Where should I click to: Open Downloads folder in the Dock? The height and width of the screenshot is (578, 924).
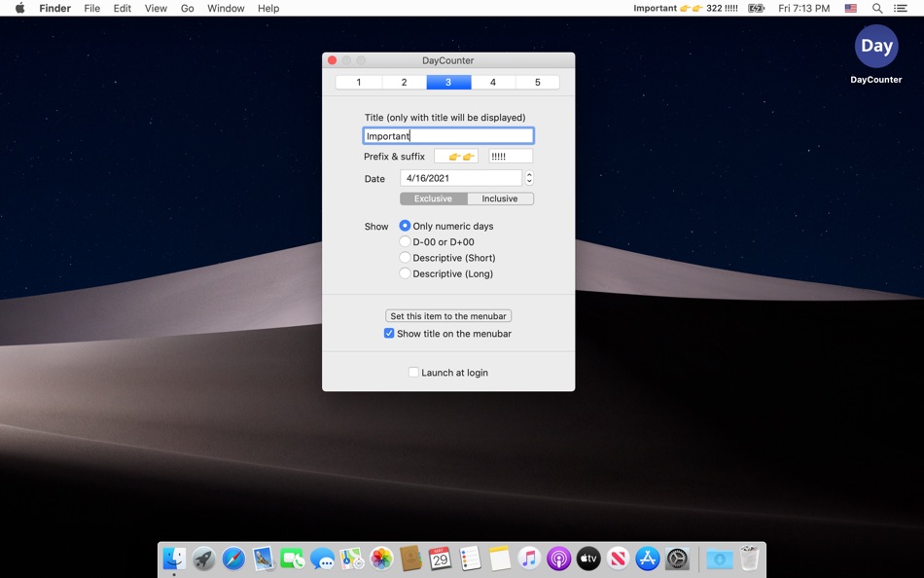pyautogui.click(x=720, y=558)
